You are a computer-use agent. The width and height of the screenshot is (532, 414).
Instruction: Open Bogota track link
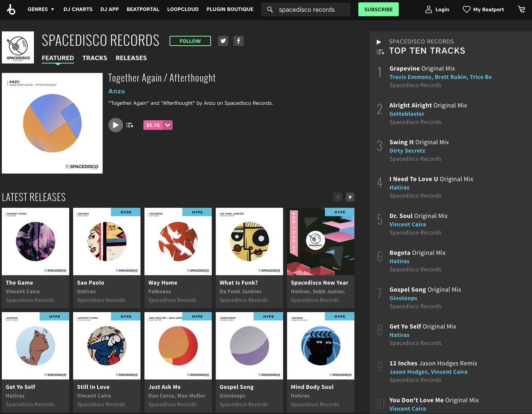[x=418, y=252]
